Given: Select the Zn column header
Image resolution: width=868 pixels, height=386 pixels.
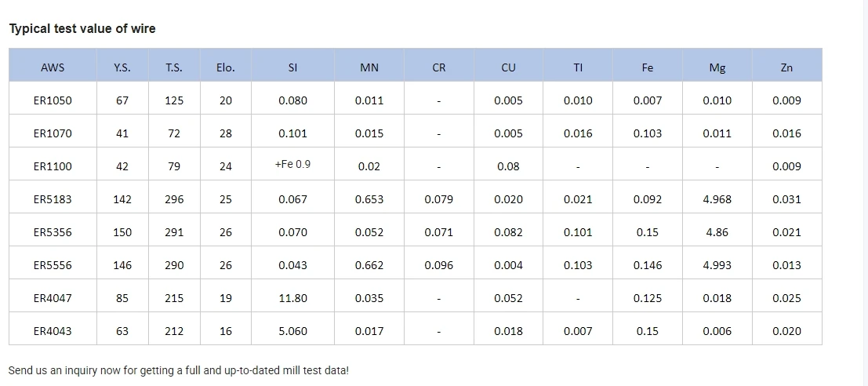Looking at the screenshot, I should [x=786, y=67].
